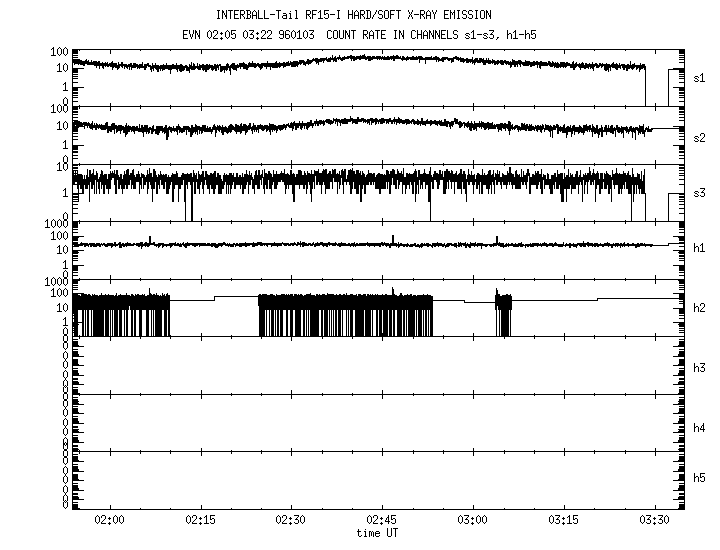Click the short h2 burst just after 03:00
The width and height of the screenshot is (720, 550).
[503, 310]
